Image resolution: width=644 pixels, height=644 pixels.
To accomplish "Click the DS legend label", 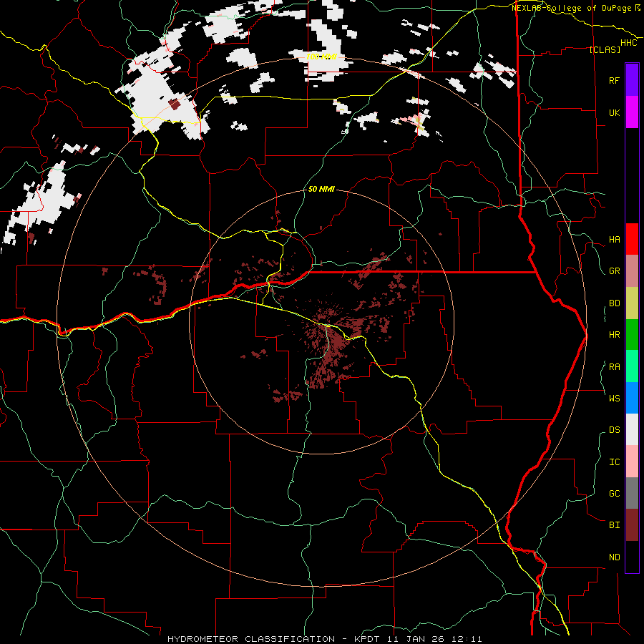I will point(614,430).
